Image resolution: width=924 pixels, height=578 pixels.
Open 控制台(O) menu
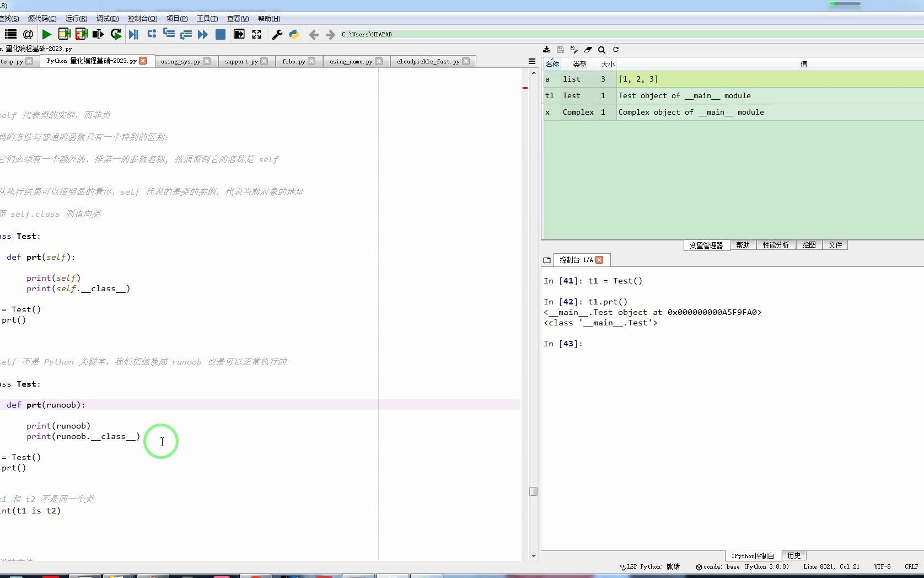coord(142,19)
